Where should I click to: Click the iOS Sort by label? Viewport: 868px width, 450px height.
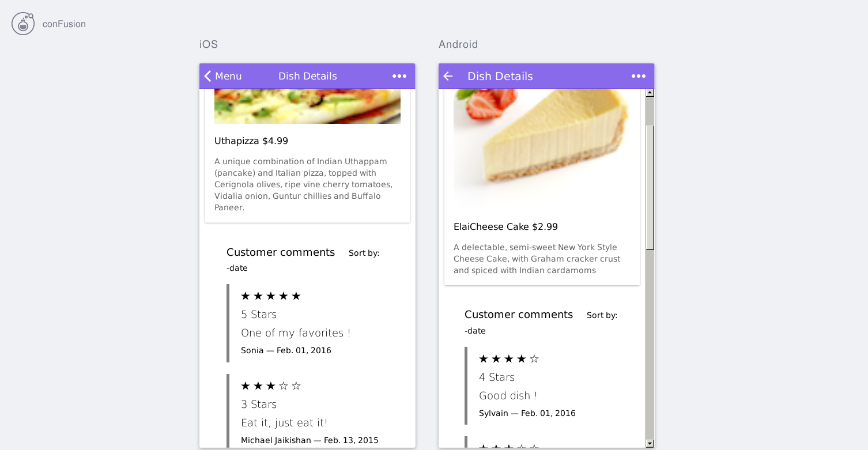[x=364, y=253]
